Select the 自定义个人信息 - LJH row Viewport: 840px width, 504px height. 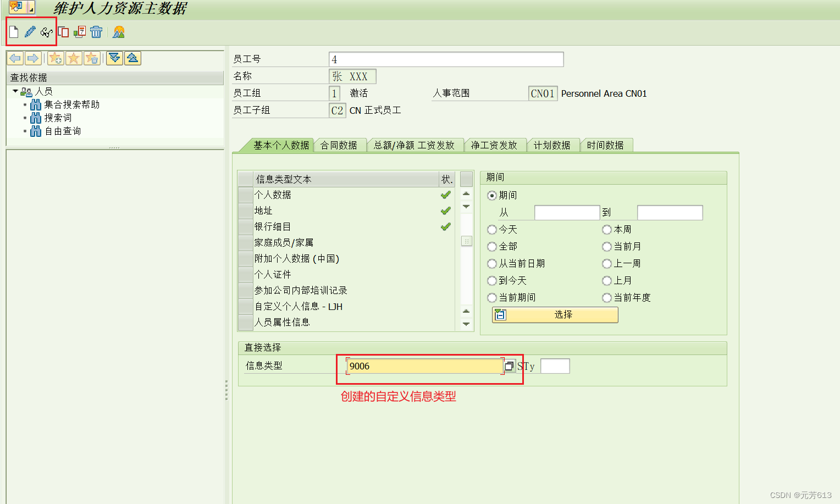[x=346, y=306]
